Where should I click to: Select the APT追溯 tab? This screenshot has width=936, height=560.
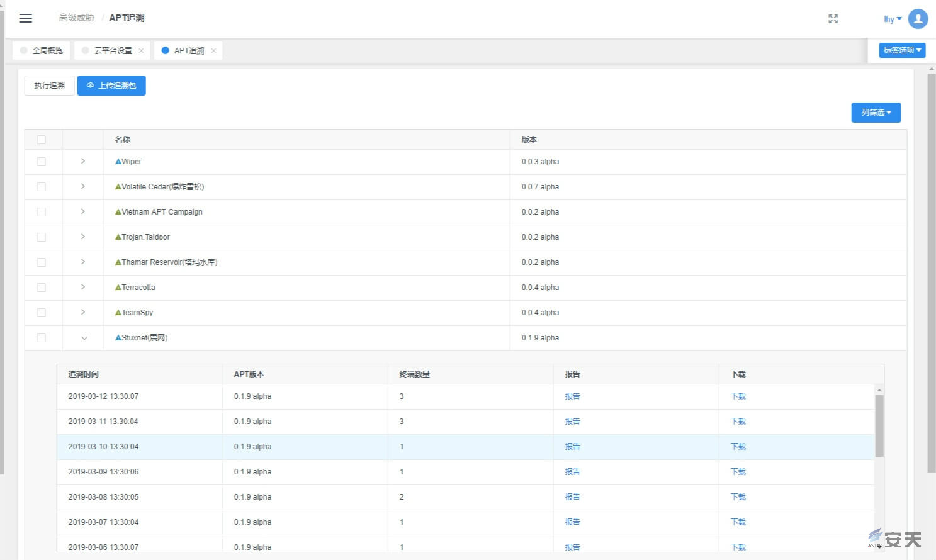(x=188, y=51)
